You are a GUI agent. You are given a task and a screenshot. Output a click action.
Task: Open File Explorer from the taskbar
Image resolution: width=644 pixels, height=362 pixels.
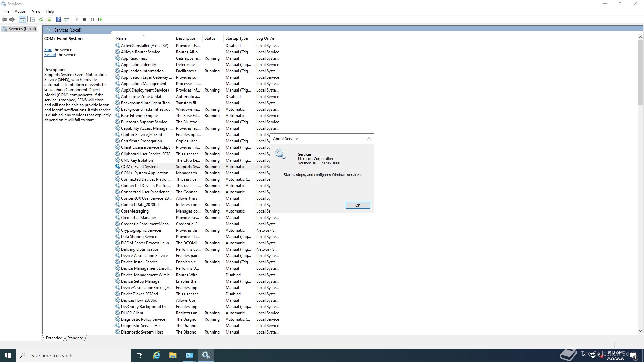pyautogui.click(x=173, y=355)
